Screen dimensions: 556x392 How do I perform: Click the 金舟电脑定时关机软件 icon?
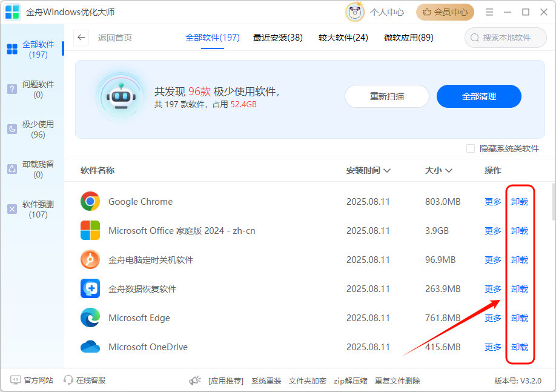(90, 259)
